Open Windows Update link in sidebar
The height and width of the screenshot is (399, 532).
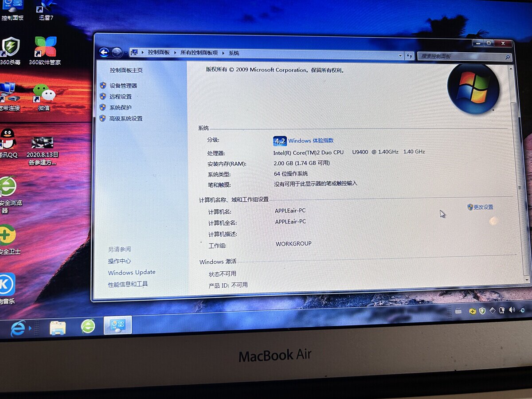pos(132,272)
